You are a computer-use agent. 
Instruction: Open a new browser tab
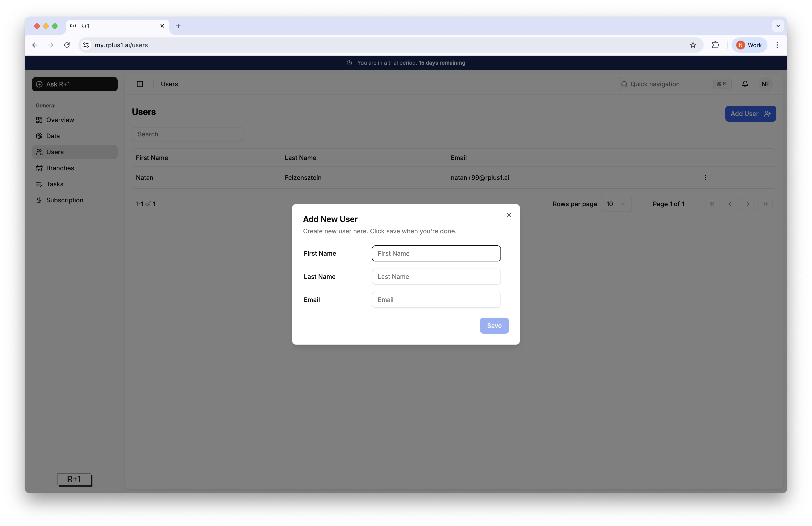[178, 26]
